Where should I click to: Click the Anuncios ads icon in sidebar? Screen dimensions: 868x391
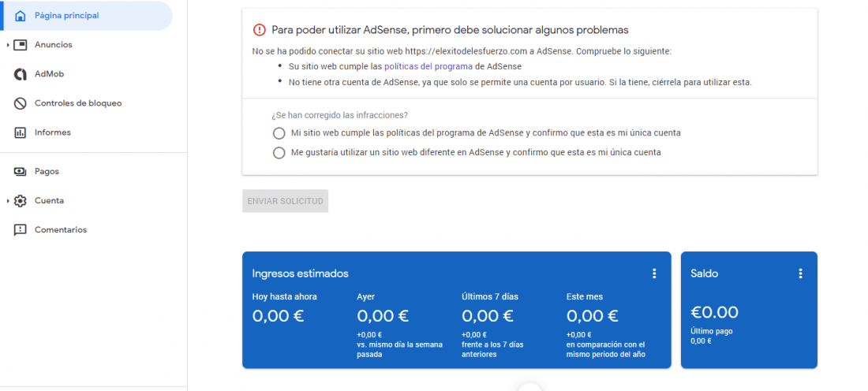pos(21,45)
